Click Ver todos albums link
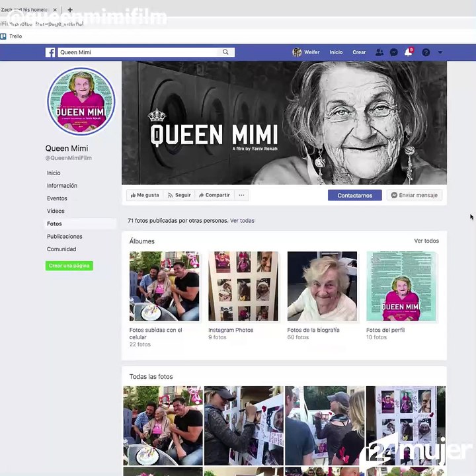This screenshot has height=476, width=476. (426, 241)
